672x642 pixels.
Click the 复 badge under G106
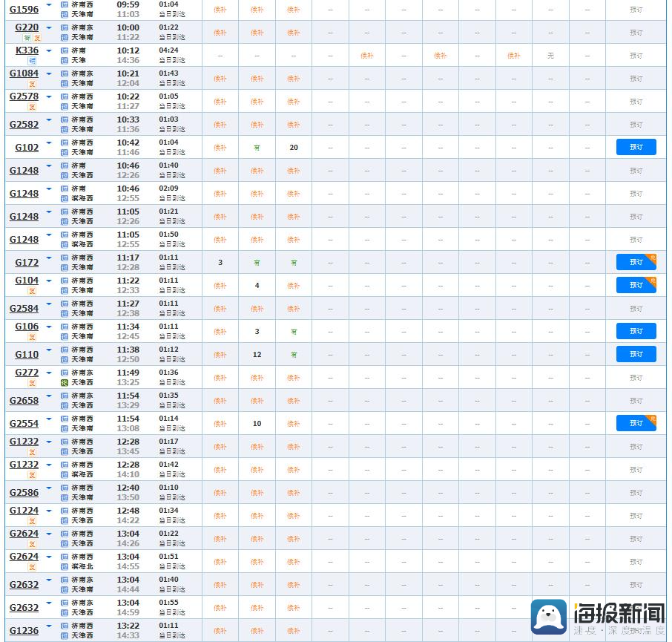(32, 337)
